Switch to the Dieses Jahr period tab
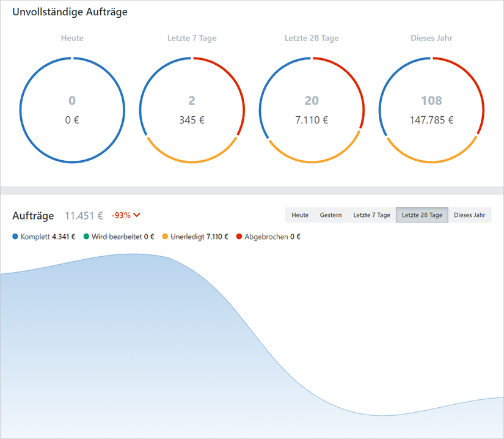504x439 pixels. (x=470, y=215)
